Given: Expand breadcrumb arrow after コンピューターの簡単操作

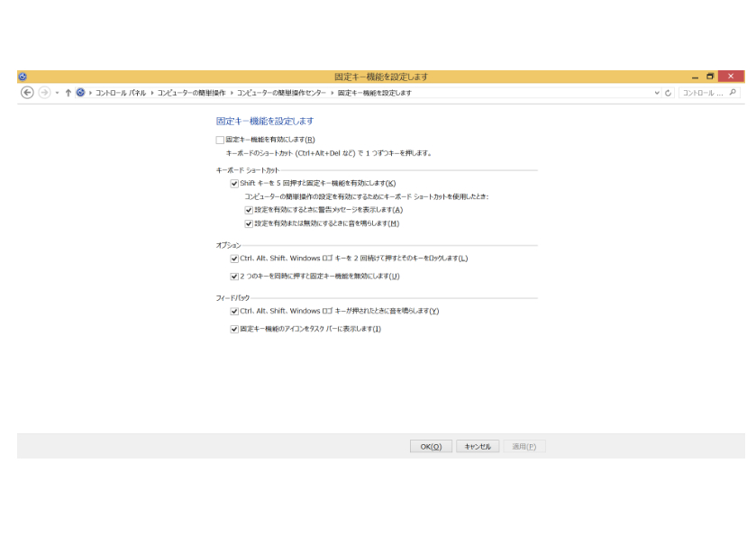Looking at the screenshot, I should click(232, 93).
